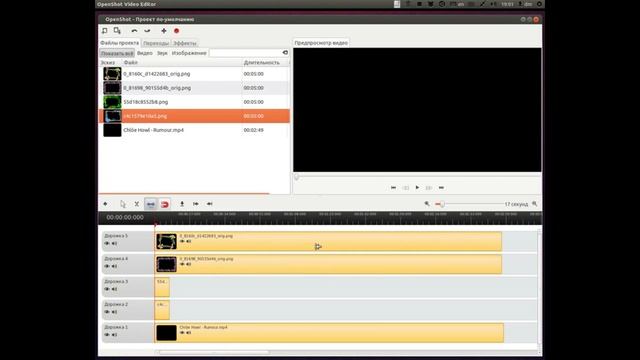
Task: Click the clock in the top panel
Action: (x=507, y=4)
